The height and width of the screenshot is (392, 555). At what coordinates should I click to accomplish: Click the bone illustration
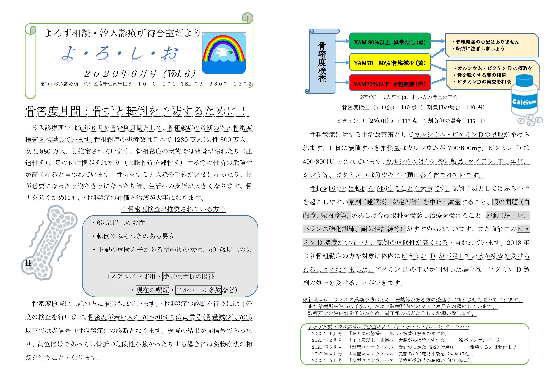49,243
